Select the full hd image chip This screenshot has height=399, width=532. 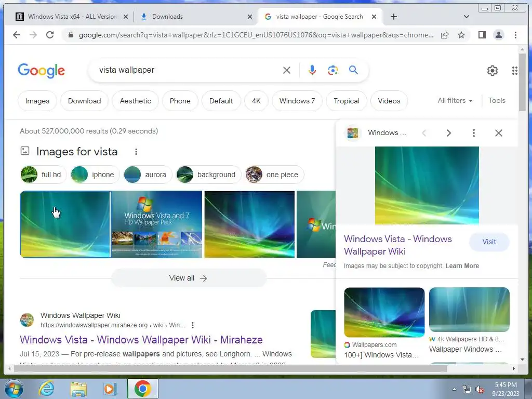pyautogui.click(x=43, y=175)
